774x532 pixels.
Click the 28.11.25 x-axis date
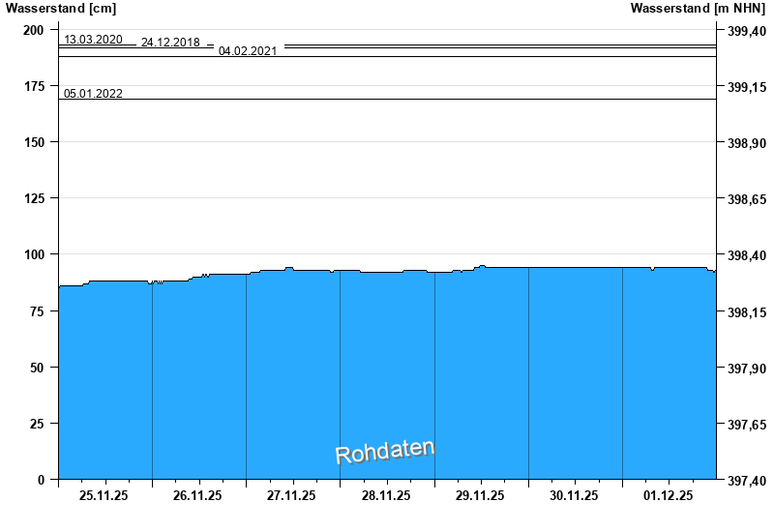point(386,496)
